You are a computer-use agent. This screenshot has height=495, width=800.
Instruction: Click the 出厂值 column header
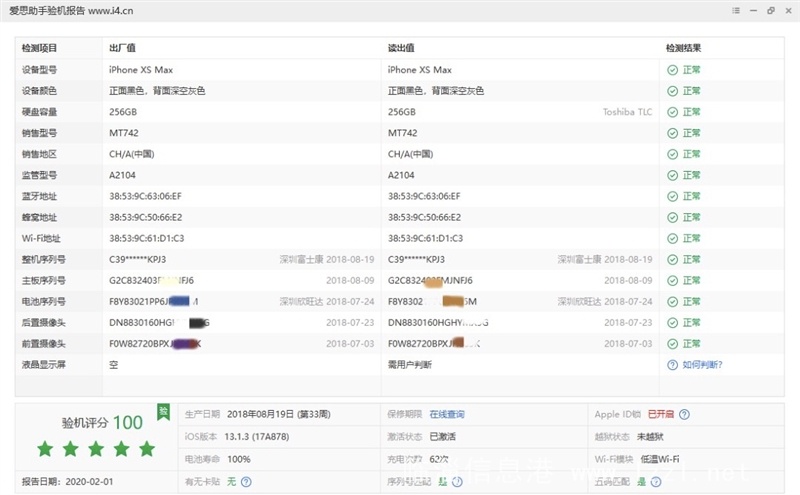click(x=122, y=48)
